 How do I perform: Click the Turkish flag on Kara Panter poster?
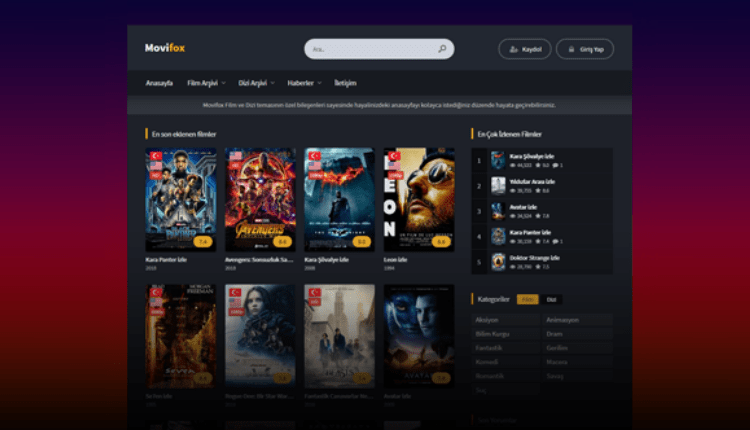[156, 156]
